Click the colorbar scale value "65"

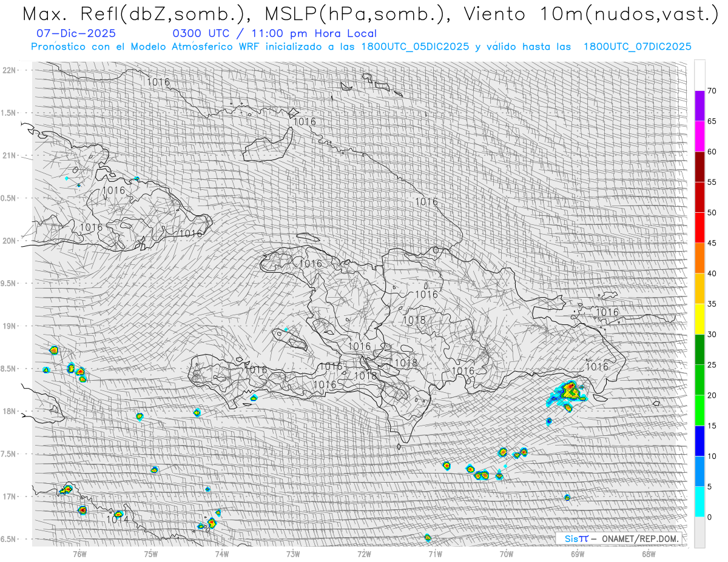pos(712,121)
